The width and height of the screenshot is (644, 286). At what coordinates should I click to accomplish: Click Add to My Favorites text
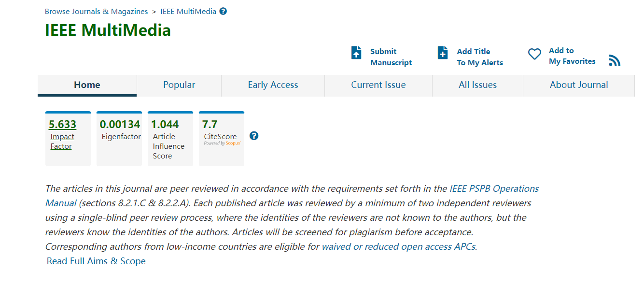572,56
